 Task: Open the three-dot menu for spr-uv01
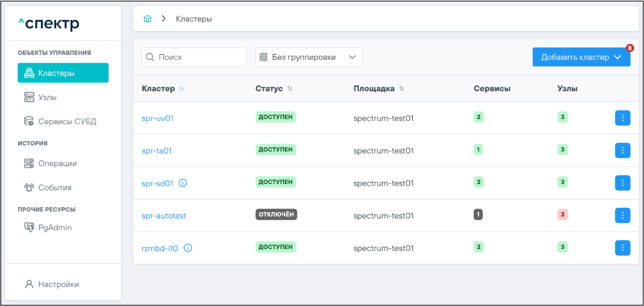coord(622,118)
